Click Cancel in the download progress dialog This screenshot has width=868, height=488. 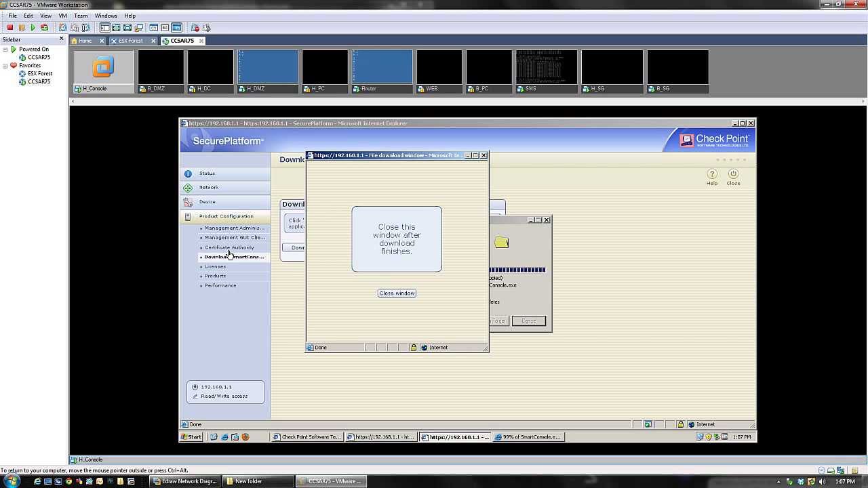[x=529, y=321]
